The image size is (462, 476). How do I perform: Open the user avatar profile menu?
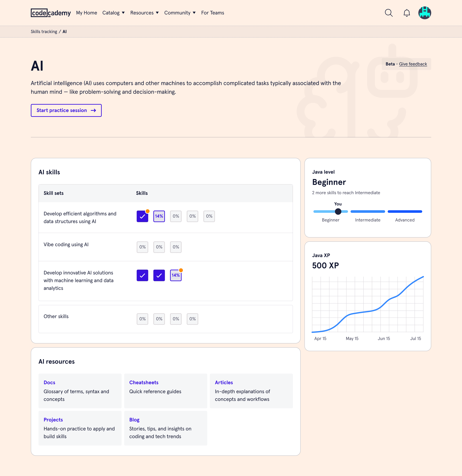point(425,13)
